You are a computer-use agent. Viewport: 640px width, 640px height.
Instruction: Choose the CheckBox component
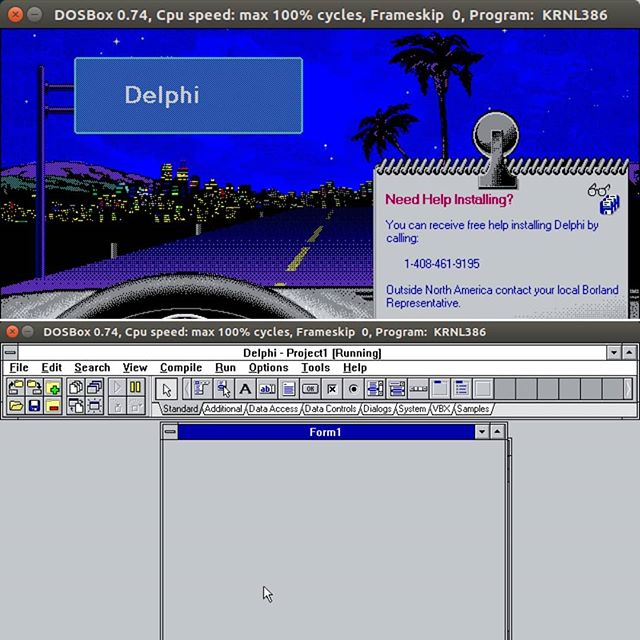point(332,389)
